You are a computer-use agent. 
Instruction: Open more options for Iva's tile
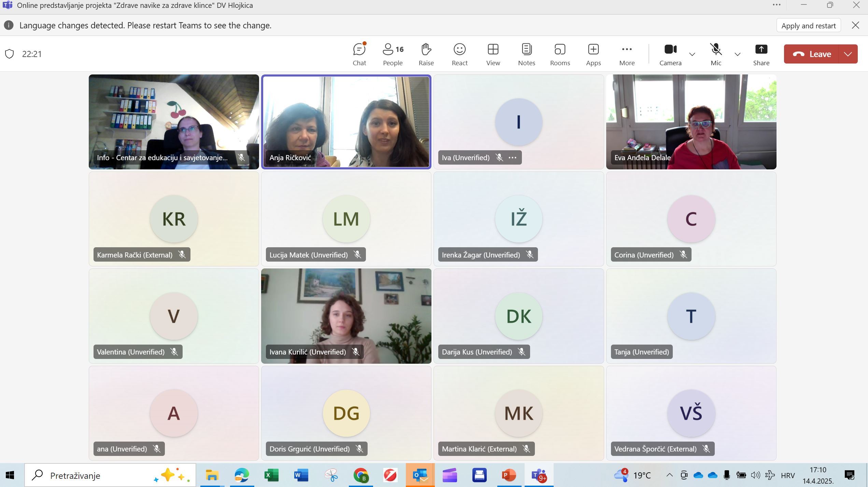(x=512, y=157)
